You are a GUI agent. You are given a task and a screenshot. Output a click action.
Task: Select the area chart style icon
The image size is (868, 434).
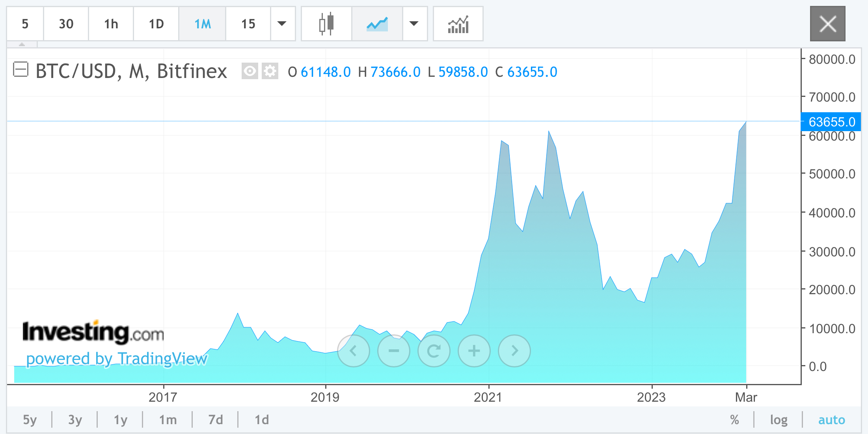click(x=377, y=24)
